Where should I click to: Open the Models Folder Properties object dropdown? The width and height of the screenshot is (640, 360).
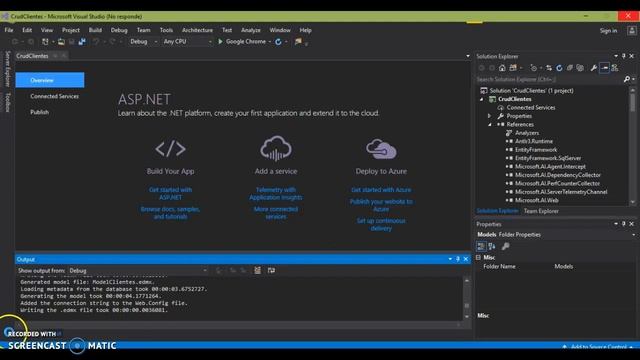tap(633, 235)
